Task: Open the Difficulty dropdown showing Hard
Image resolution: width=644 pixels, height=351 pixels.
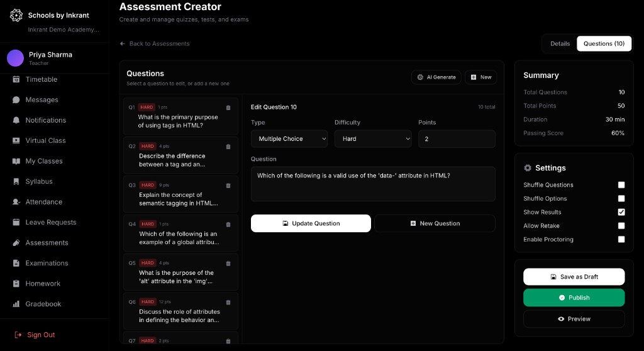Action: (x=373, y=139)
